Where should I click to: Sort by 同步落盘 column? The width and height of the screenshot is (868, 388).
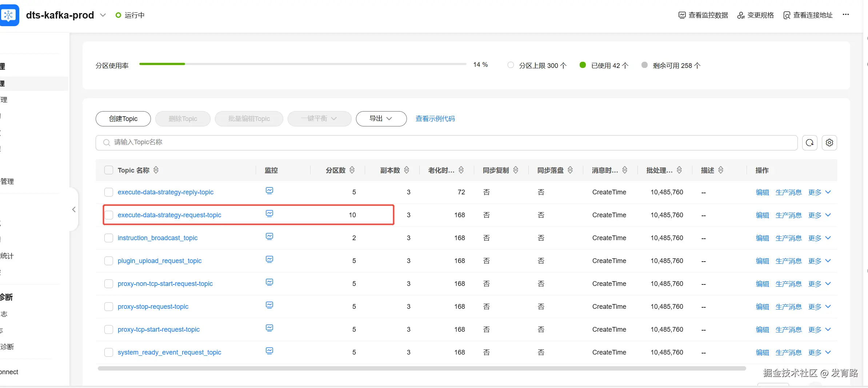[x=570, y=170]
